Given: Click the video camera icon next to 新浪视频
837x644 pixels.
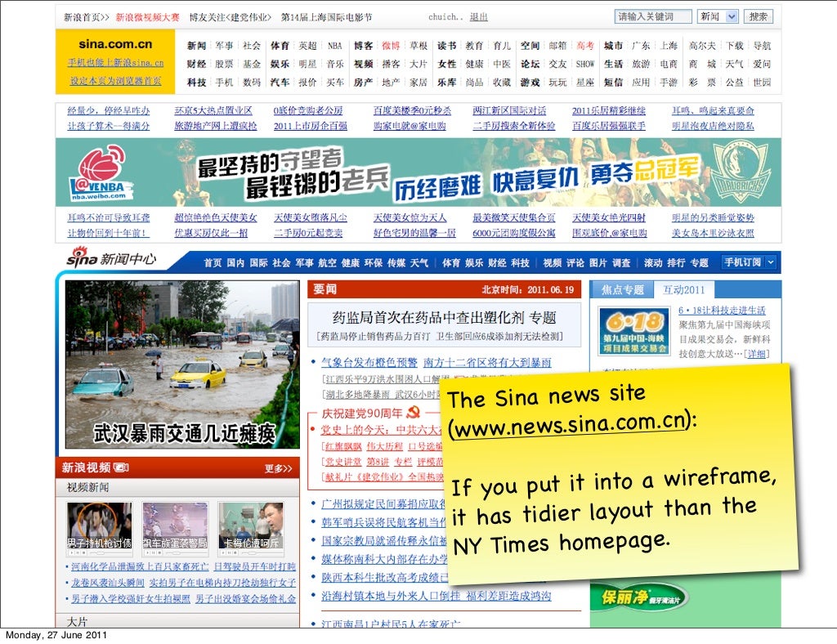Looking at the screenshot, I should tap(121, 467).
